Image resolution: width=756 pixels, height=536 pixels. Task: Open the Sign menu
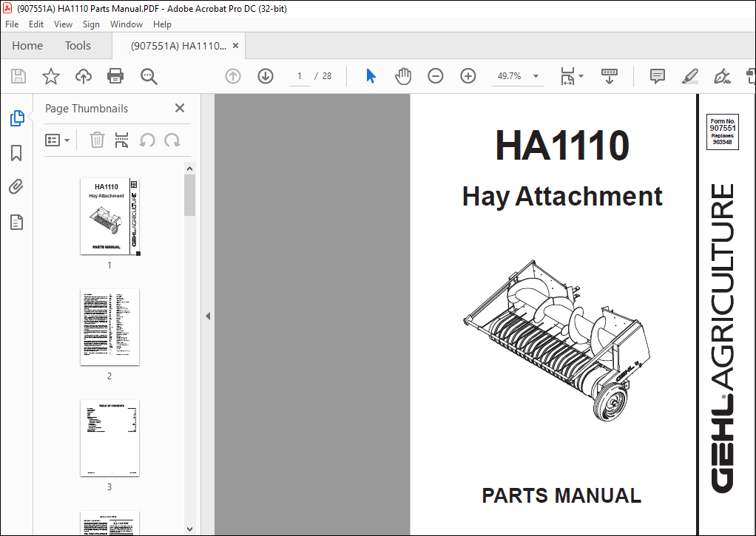(x=91, y=24)
